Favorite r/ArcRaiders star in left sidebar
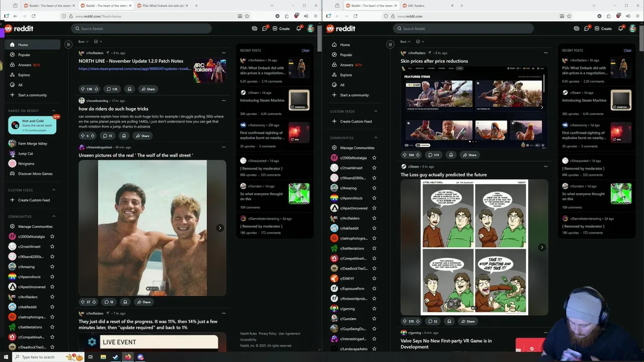This screenshot has height=362, width=644. [x=52, y=297]
